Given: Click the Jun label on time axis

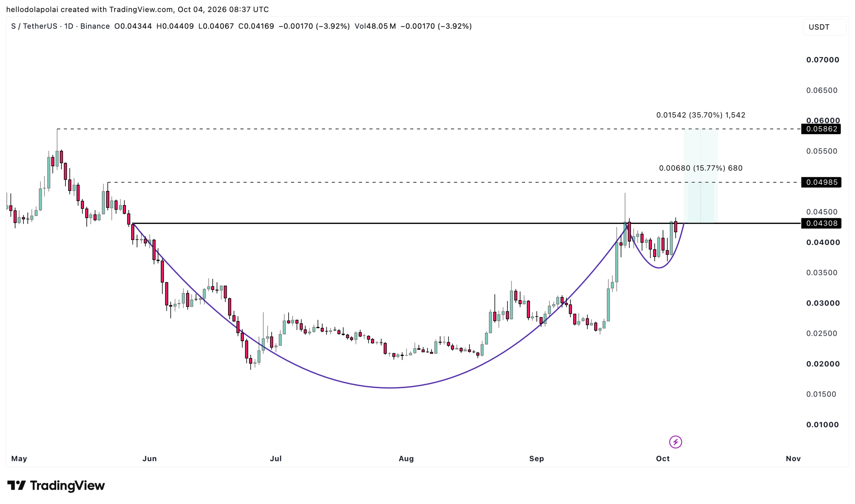Looking at the screenshot, I should (150, 459).
